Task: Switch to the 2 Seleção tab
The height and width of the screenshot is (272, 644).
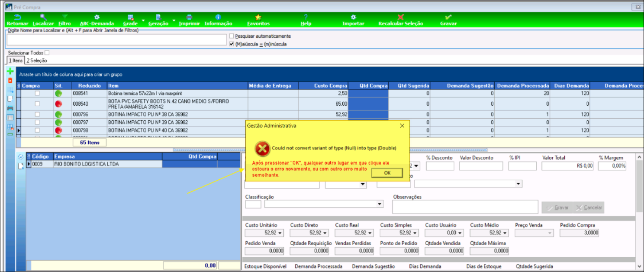Action: coord(36,61)
